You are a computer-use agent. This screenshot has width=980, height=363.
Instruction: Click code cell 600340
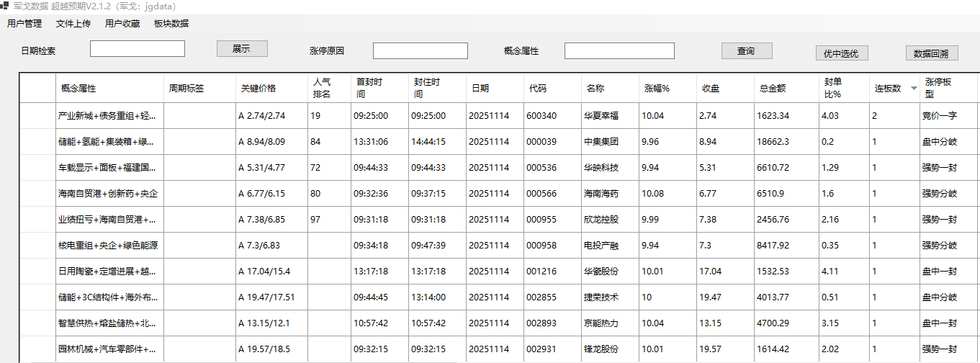coord(552,116)
